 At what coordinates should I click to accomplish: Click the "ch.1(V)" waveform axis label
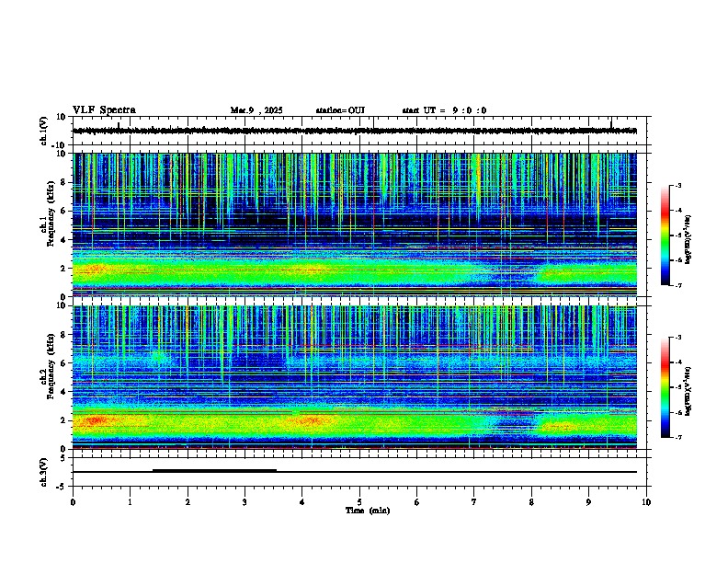tap(44, 131)
